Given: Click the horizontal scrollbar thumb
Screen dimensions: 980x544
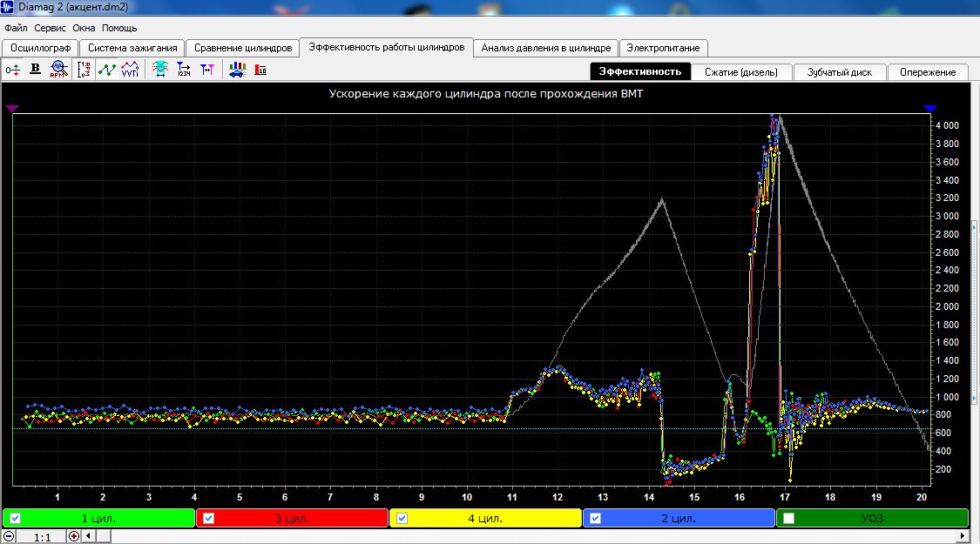Looking at the screenshot, I should [x=103, y=536].
